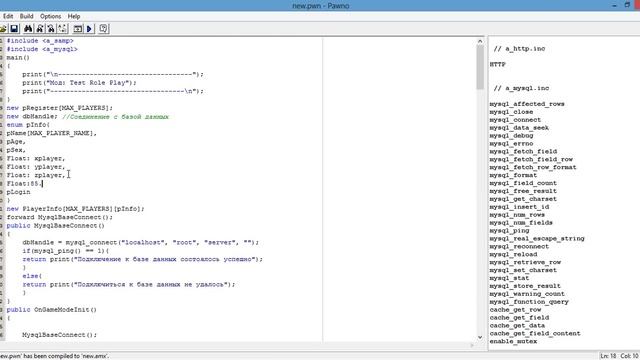The width and height of the screenshot is (640, 360).
Task: Select mysql_real_escape_string in function list
Action: [537, 239]
